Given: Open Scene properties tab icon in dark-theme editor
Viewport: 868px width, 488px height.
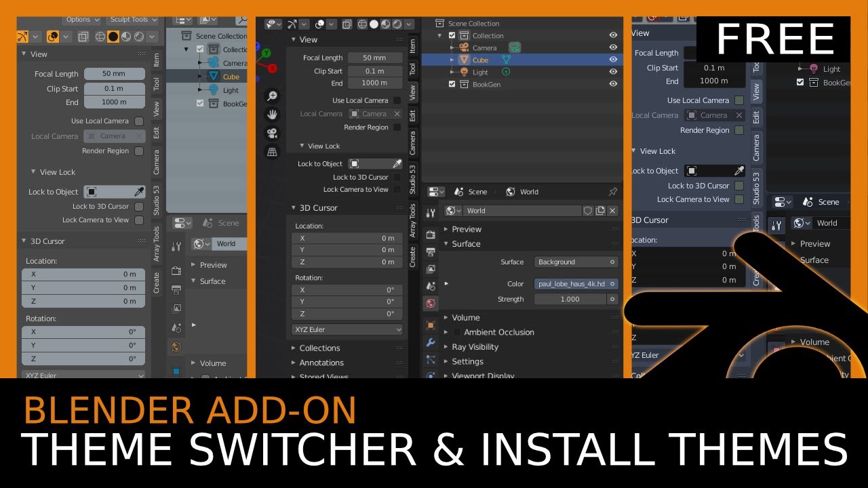Looking at the screenshot, I should coord(431,286).
